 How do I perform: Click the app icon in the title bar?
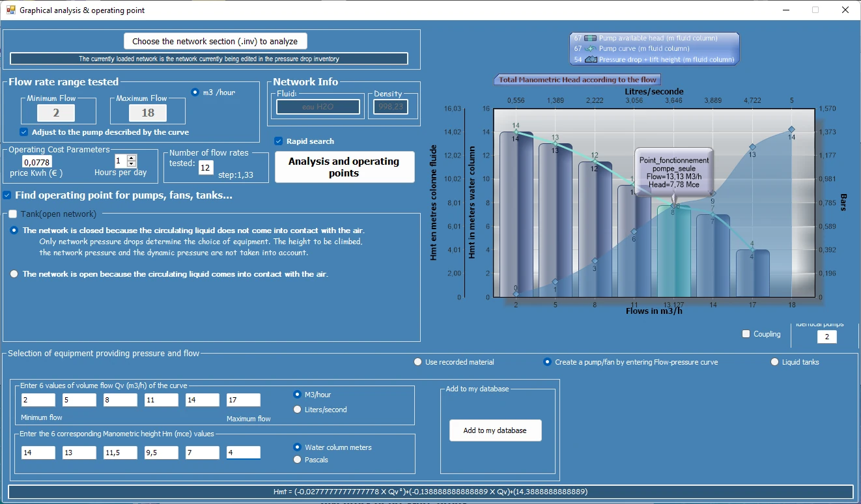[x=10, y=10]
